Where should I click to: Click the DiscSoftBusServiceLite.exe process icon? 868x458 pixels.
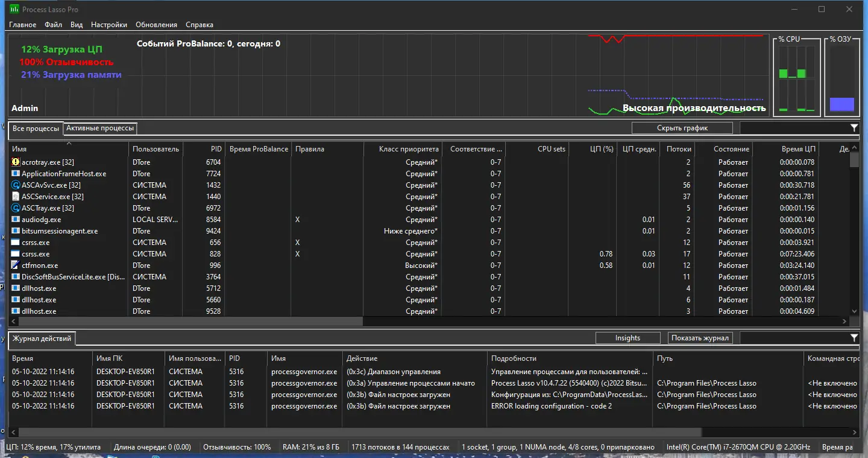16,277
